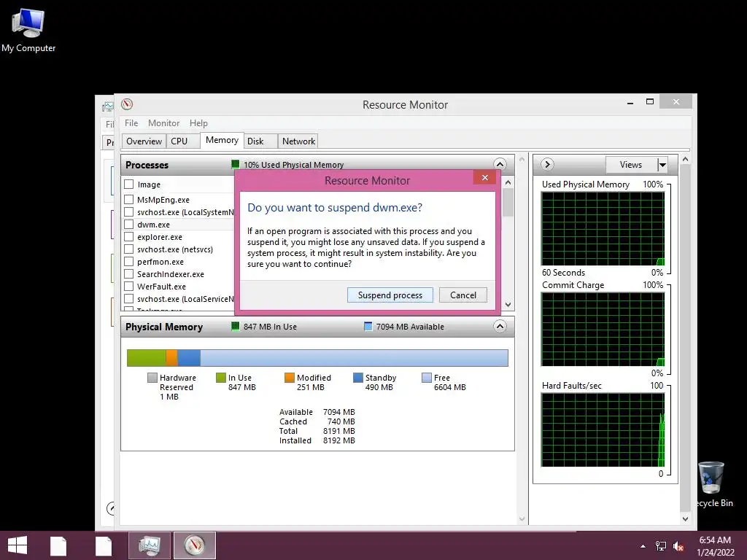Check the perfmon.exe process checkbox
747x560 pixels.
(x=128, y=262)
